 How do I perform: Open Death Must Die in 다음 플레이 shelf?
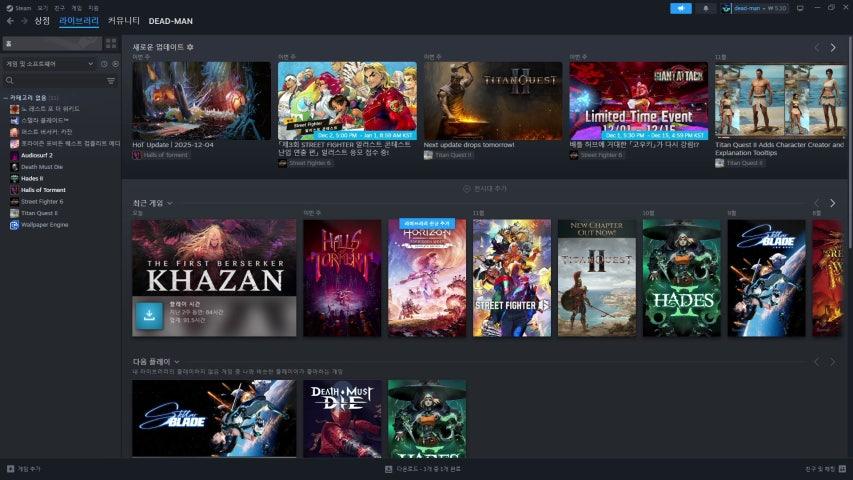(x=342, y=419)
